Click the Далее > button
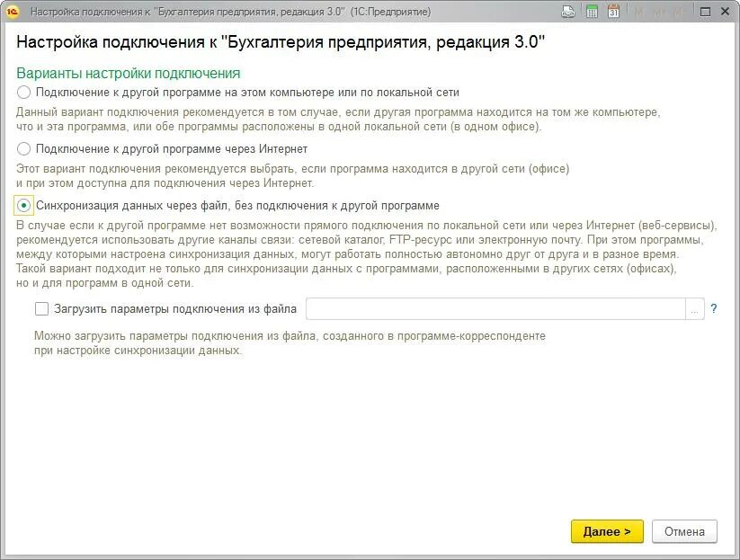Image resolution: width=740 pixels, height=560 pixels. click(x=607, y=532)
